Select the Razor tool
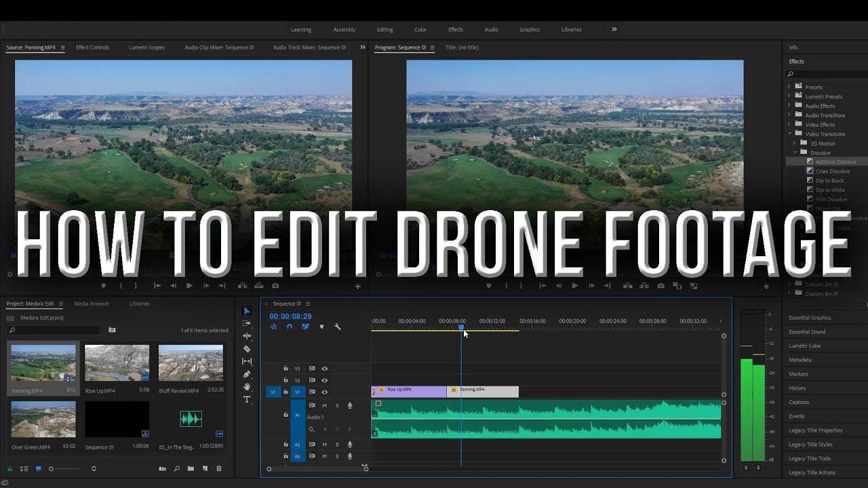This screenshot has height=488, width=868. (247, 349)
